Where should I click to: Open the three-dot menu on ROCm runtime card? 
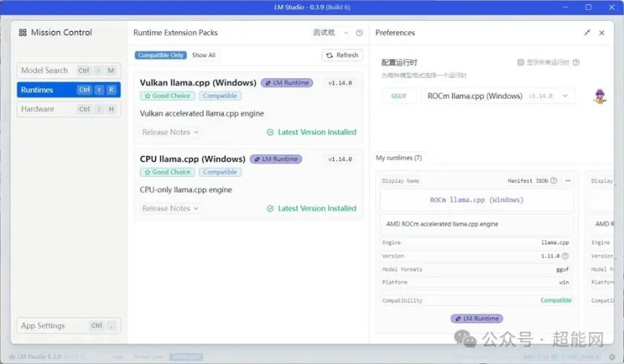pyautogui.click(x=567, y=181)
